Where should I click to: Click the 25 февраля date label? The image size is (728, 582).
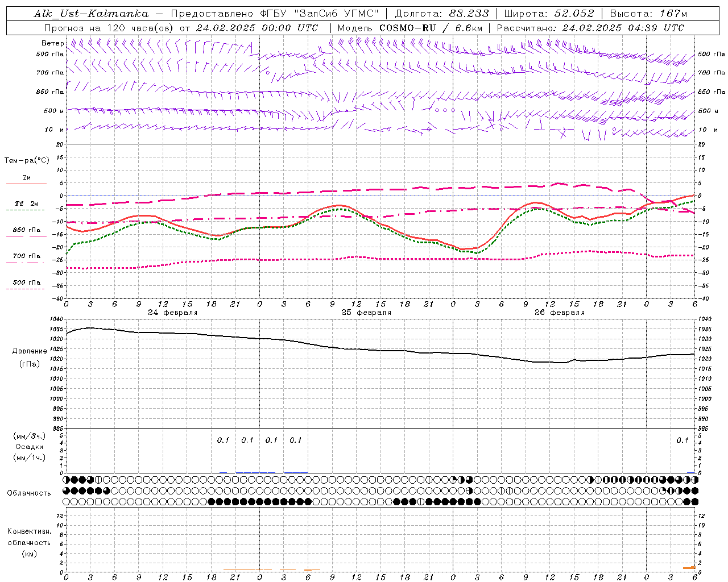pyautogui.click(x=366, y=313)
